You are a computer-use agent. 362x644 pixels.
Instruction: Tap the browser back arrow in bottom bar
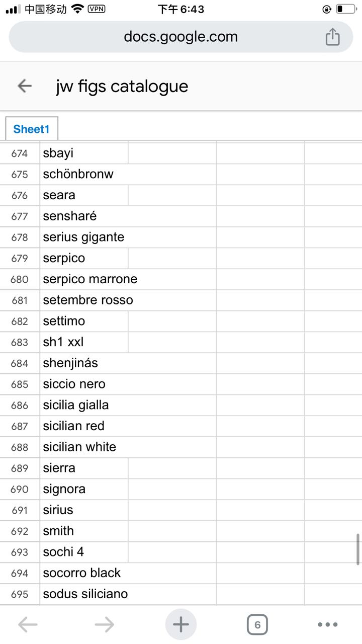(x=28, y=624)
